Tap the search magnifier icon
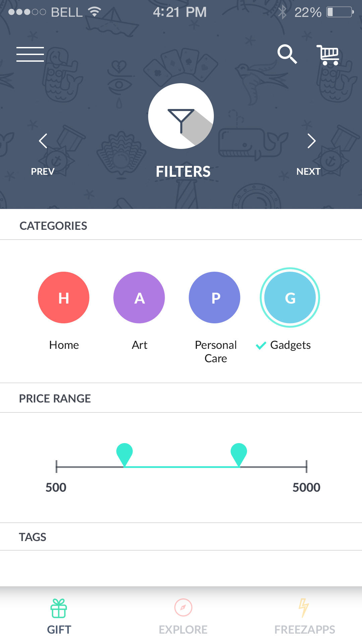Image resolution: width=362 pixels, height=644 pixels. coord(287,54)
